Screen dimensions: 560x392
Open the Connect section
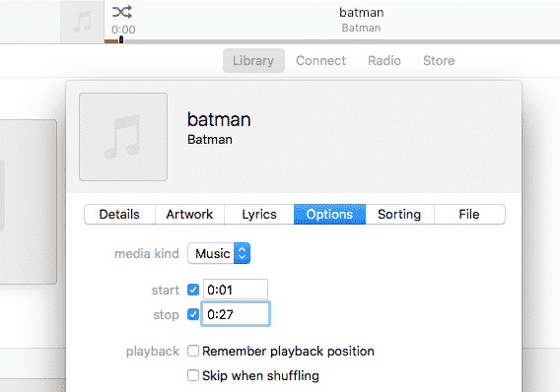click(x=320, y=61)
